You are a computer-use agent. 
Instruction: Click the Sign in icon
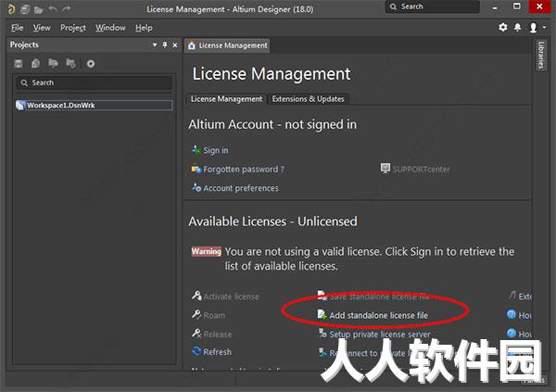coord(196,150)
